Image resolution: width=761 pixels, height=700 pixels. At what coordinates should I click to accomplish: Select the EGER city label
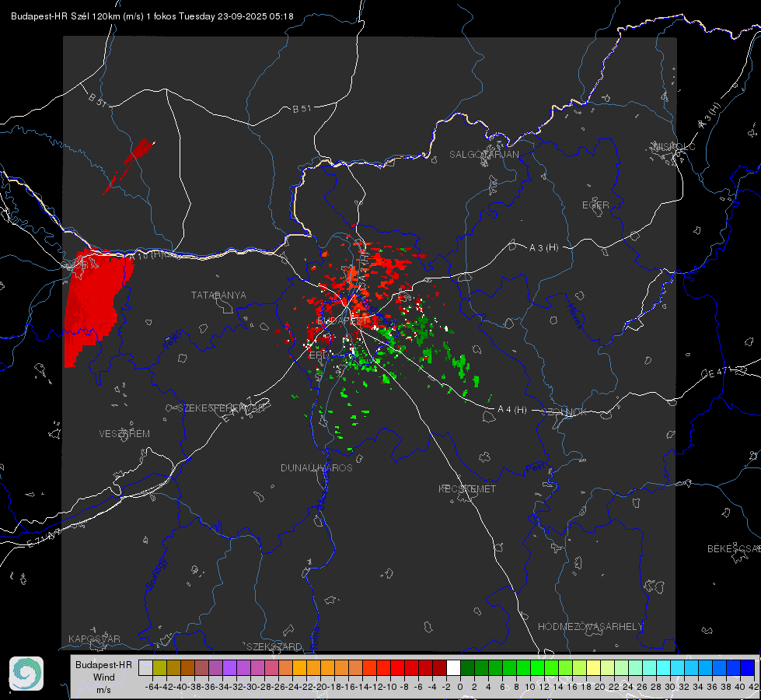point(595,205)
